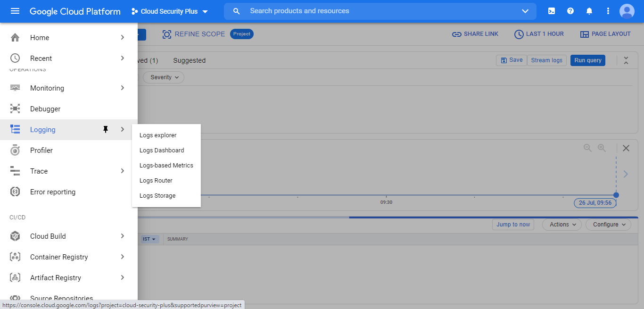
Task: Open the PAGE LAYOUT options
Action: coord(605,34)
